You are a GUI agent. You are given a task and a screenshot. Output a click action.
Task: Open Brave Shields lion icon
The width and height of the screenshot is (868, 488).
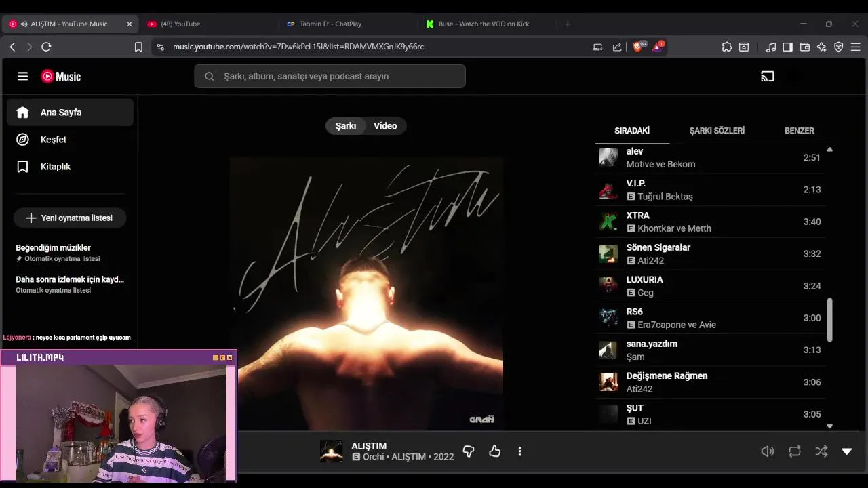[x=638, y=47]
